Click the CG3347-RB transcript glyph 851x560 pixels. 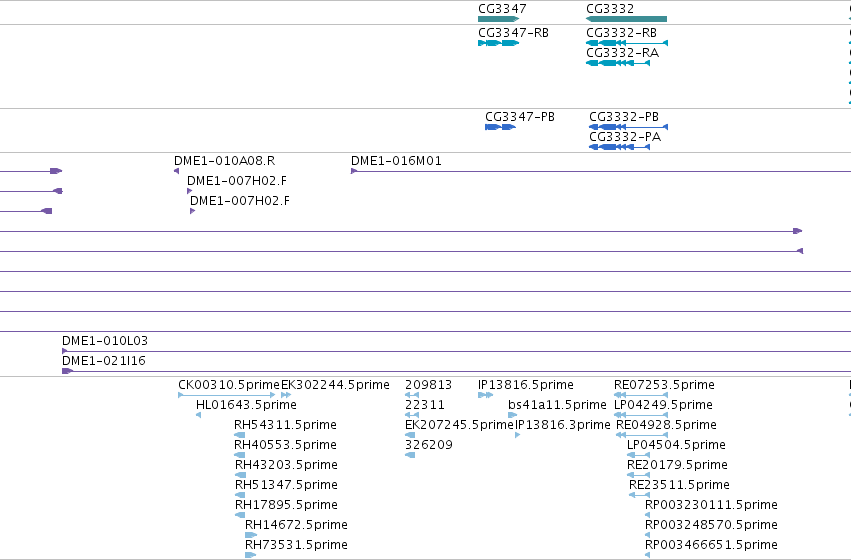(x=498, y=43)
